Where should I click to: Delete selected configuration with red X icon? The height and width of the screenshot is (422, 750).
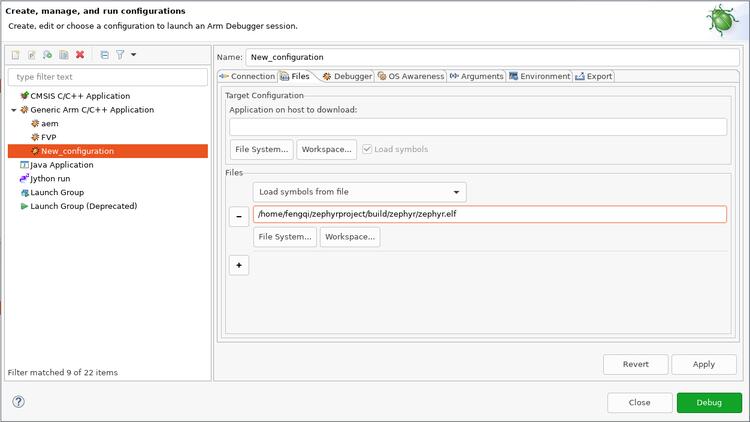(x=80, y=55)
